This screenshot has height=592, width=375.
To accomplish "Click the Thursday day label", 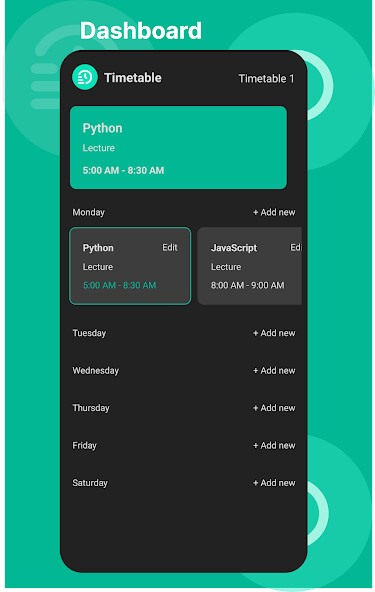I will [x=91, y=408].
